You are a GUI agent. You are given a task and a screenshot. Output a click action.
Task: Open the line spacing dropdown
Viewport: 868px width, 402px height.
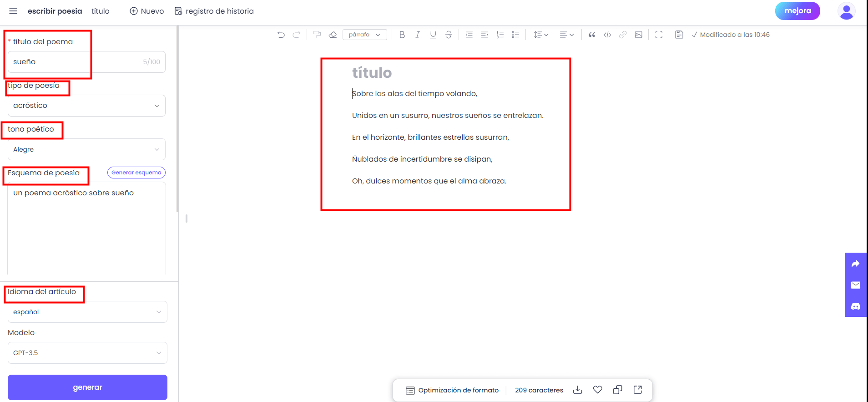click(541, 35)
